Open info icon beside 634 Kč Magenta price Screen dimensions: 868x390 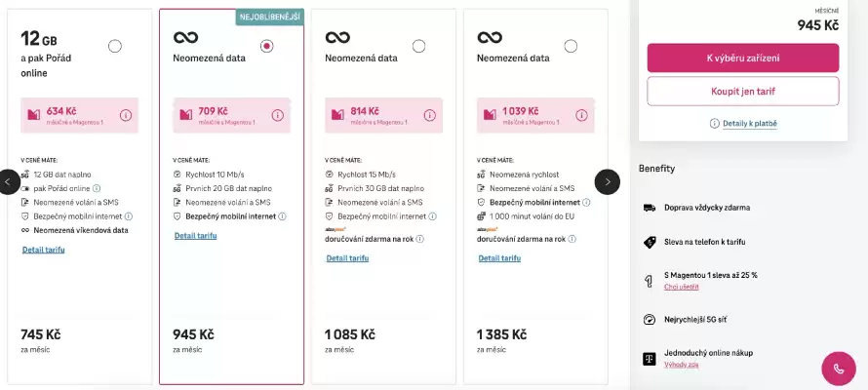pyautogui.click(x=126, y=115)
